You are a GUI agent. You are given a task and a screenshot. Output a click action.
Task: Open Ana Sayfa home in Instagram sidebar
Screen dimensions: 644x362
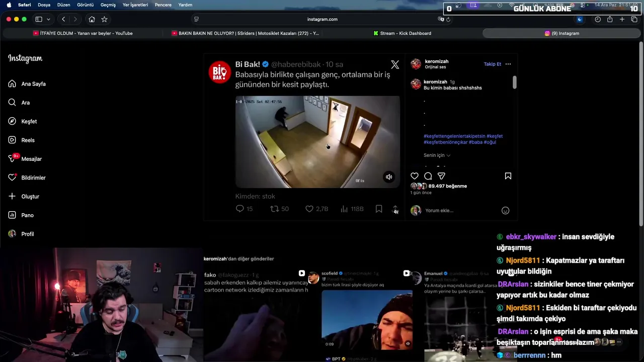[x=27, y=84]
